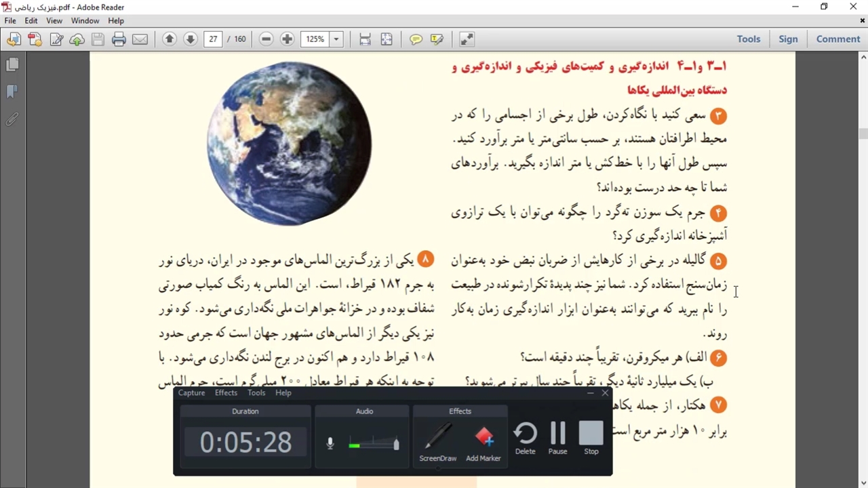Pause the screen recording
Screen dimensions: 868x488
point(557,439)
